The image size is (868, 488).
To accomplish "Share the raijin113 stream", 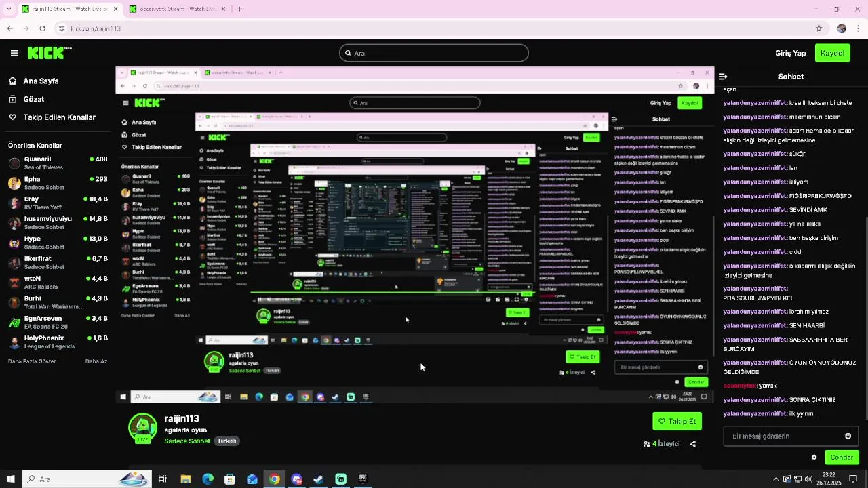I will tap(692, 444).
